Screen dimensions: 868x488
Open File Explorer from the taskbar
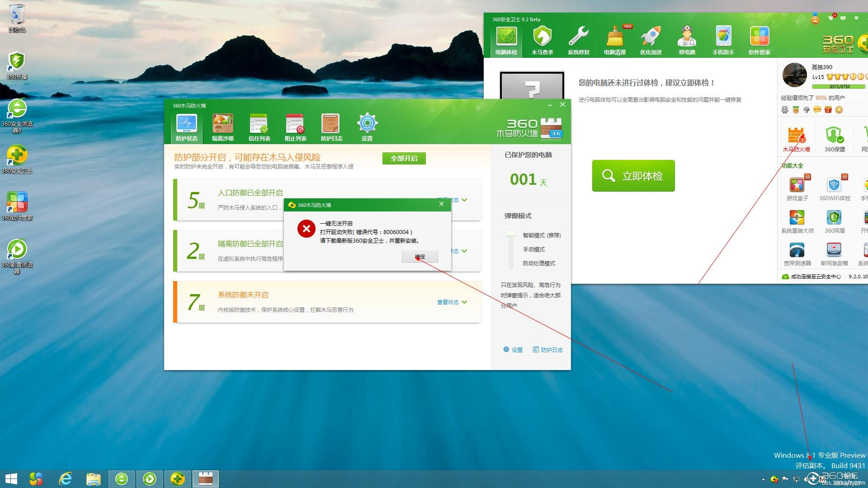(93, 479)
